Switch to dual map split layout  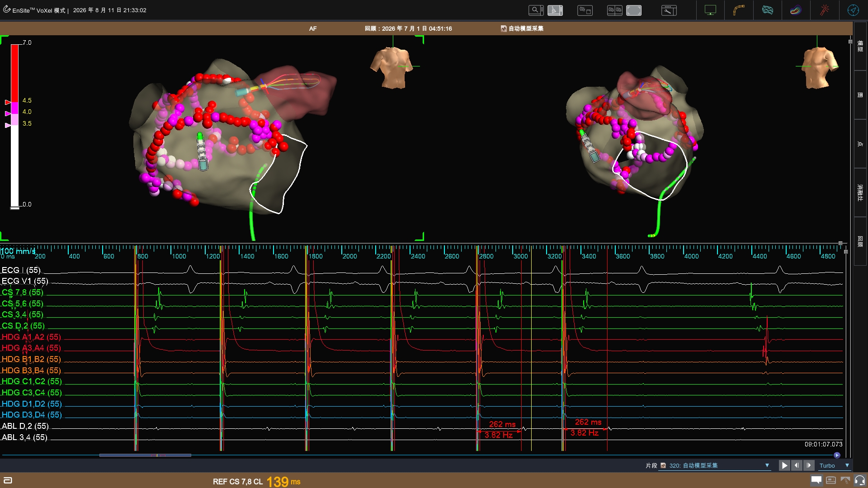coord(614,10)
